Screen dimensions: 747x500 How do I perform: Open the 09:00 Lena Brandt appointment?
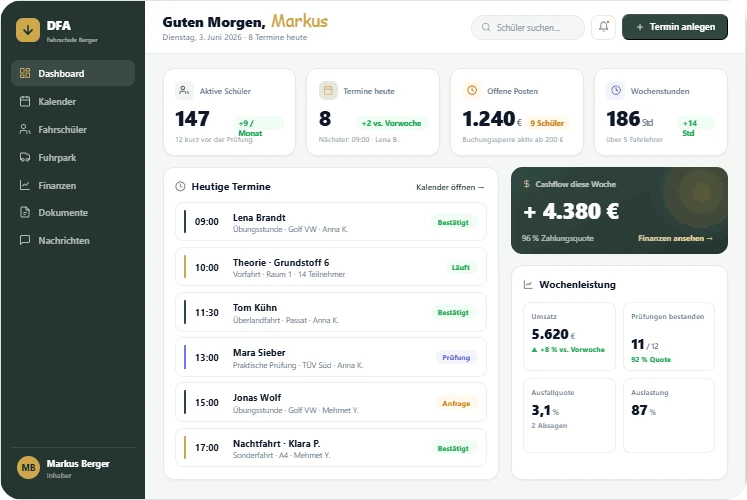pyautogui.click(x=331, y=222)
